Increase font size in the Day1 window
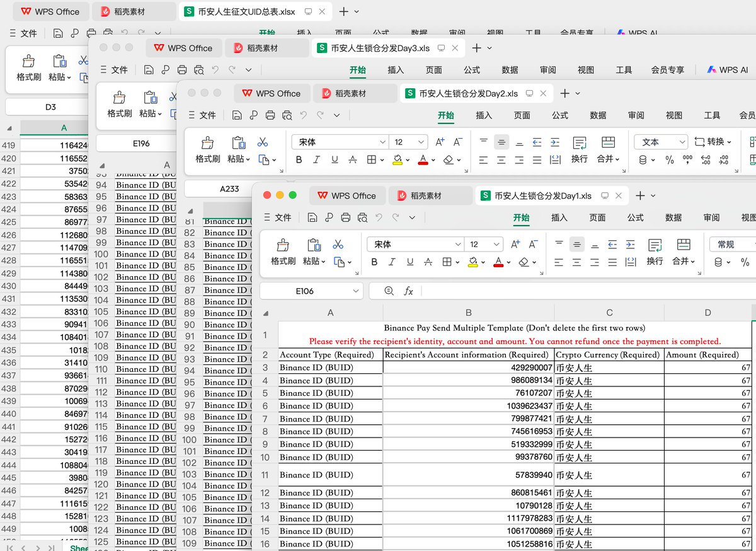This screenshot has height=551, width=756. [x=515, y=244]
